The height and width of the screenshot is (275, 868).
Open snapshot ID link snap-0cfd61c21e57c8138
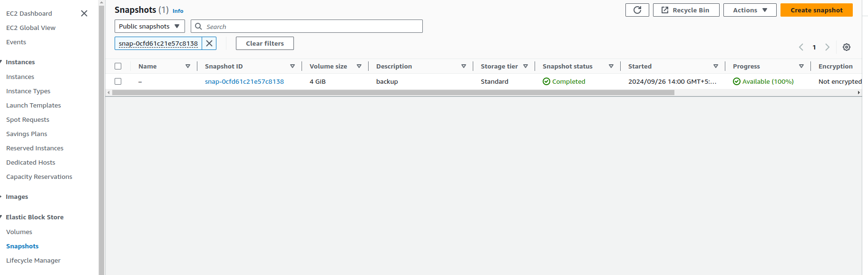tap(244, 81)
